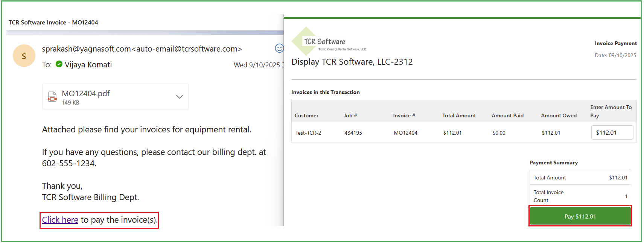The width and height of the screenshot is (644, 243).
Task: Click sender address sprakash@yagnasoft.com
Action: click(86, 49)
